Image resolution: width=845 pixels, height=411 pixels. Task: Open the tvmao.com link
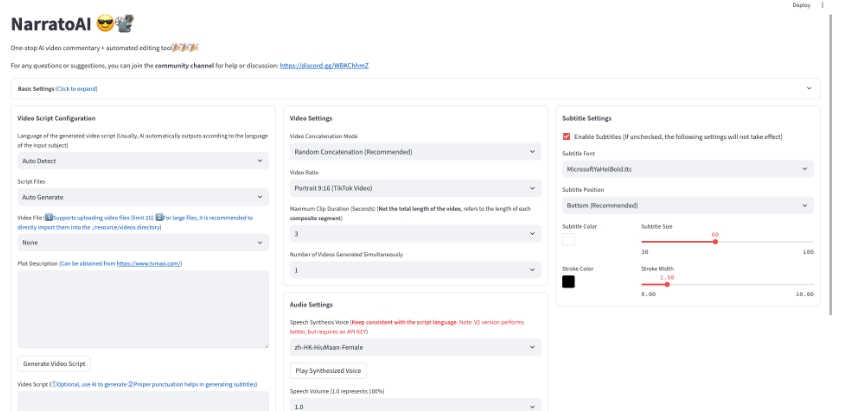coord(148,263)
